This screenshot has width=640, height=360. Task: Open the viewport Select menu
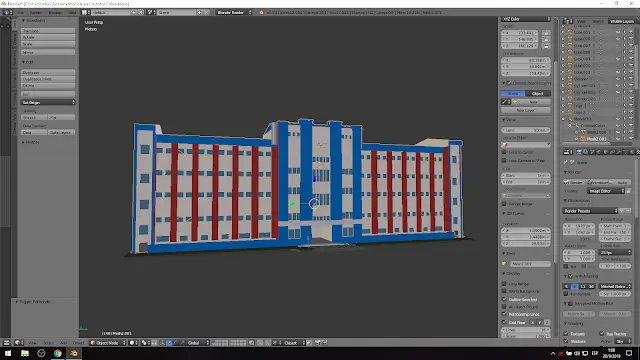click(48, 343)
